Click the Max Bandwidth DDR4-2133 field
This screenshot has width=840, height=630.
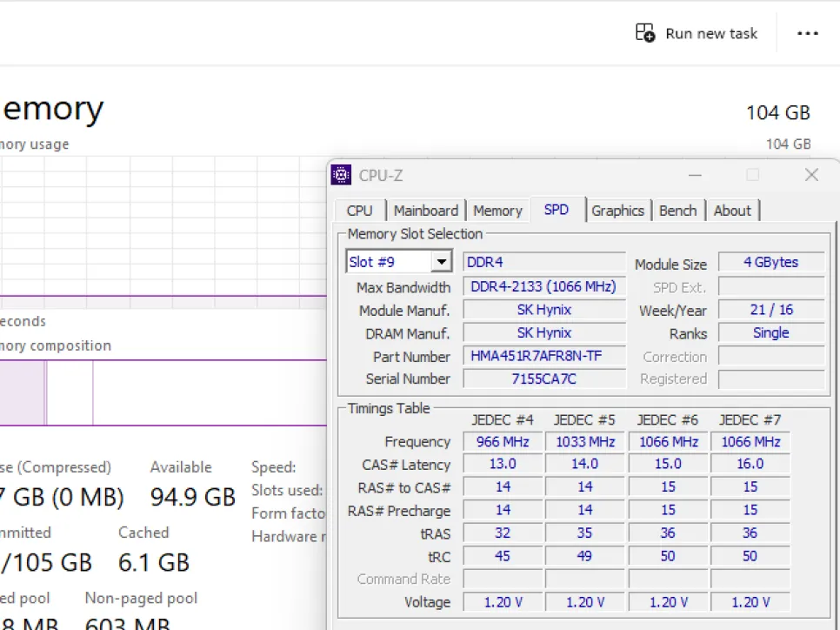click(x=543, y=286)
